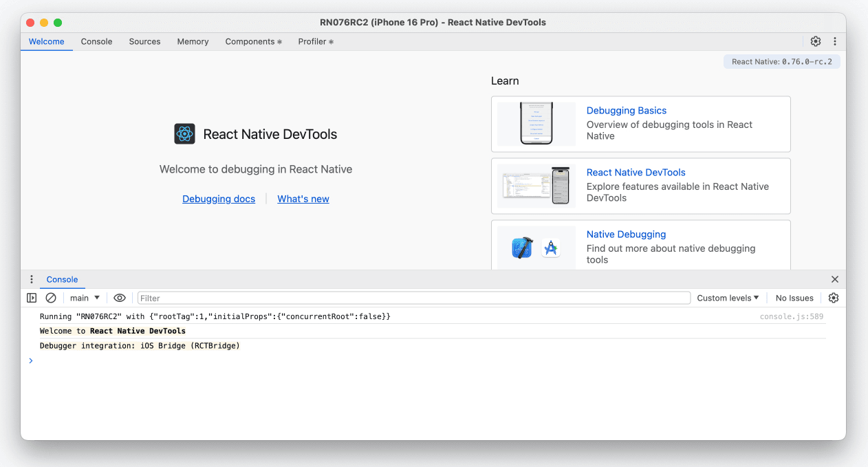Click the Debugging Basics phone thumbnail
Screen dimensions: 868x467
pos(536,124)
